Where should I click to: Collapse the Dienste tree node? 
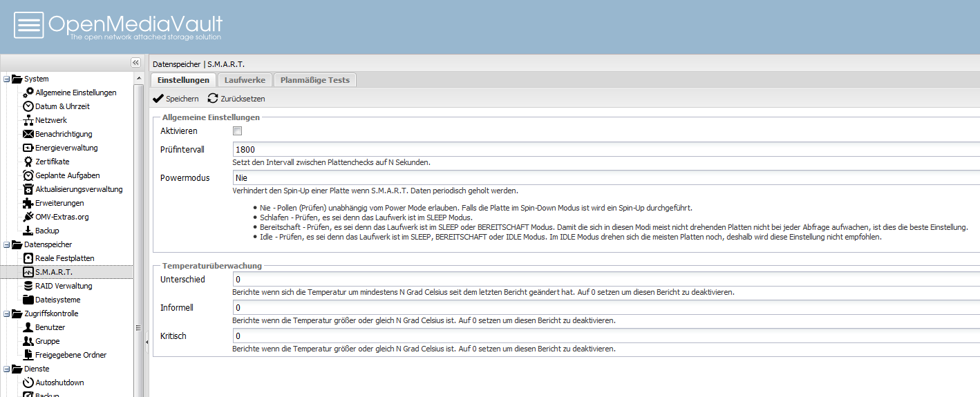[6, 369]
